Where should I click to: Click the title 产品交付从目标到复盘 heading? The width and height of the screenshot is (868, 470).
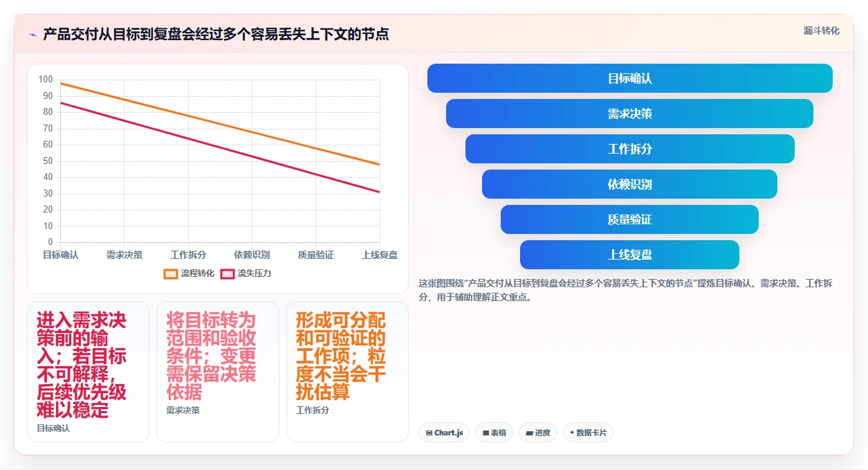(x=216, y=35)
